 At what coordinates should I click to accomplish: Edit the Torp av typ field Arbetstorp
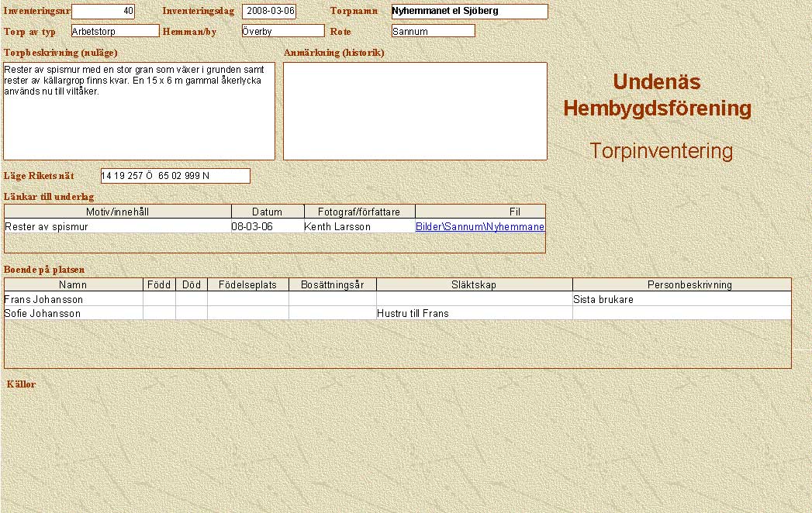(115, 31)
